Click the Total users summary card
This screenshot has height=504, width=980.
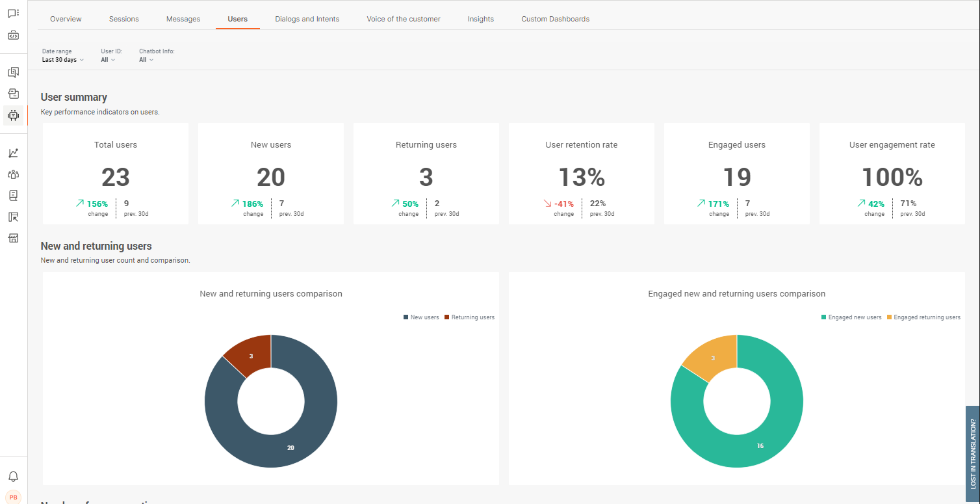click(x=116, y=174)
